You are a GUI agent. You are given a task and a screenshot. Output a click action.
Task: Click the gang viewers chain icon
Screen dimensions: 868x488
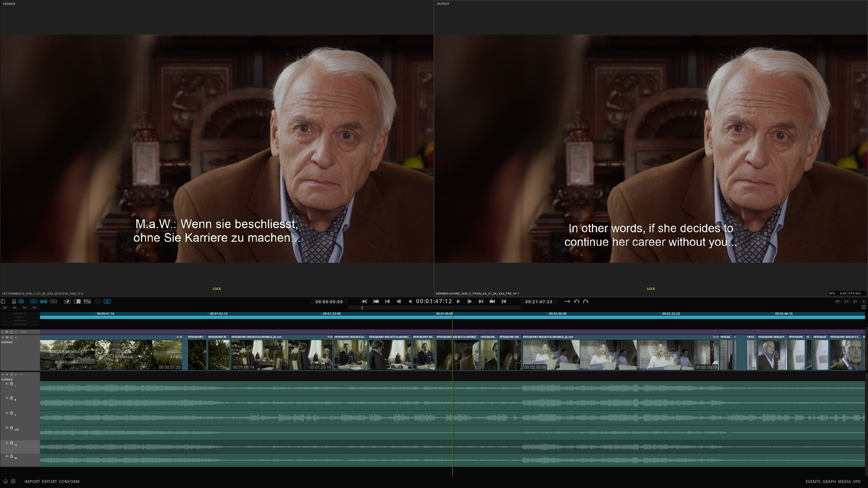(54, 301)
